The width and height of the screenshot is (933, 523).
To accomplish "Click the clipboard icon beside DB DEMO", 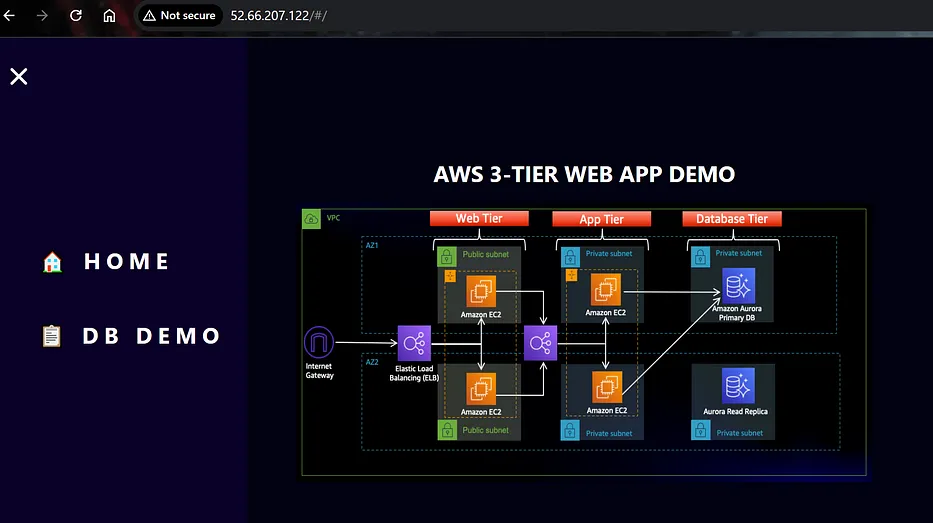I will [52, 336].
